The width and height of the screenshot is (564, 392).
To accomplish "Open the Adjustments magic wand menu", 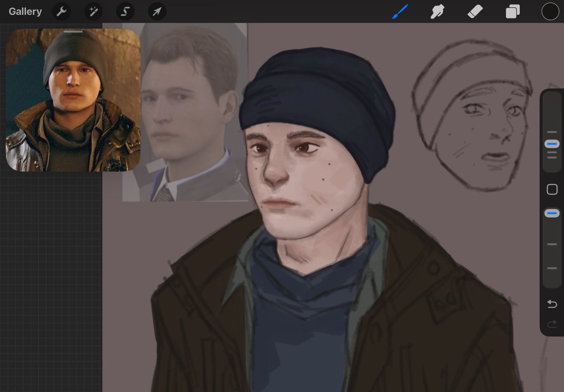I will click(x=93, y=11).
